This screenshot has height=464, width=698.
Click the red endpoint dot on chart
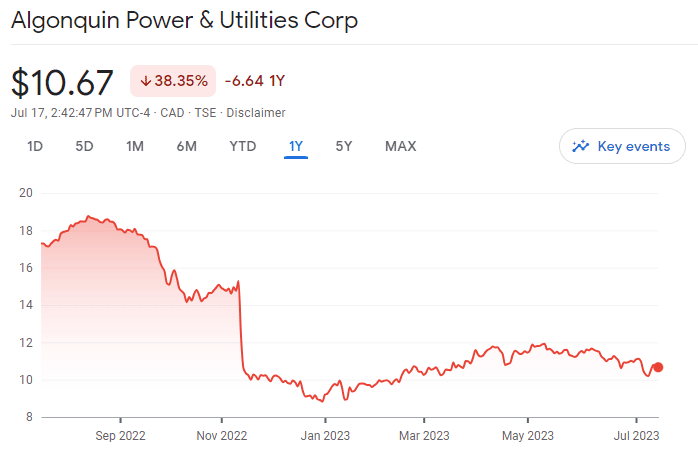click(658, 367)
